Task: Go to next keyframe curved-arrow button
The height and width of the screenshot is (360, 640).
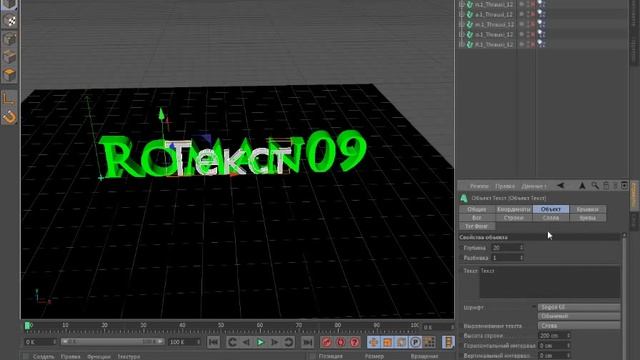Action: 289,342
